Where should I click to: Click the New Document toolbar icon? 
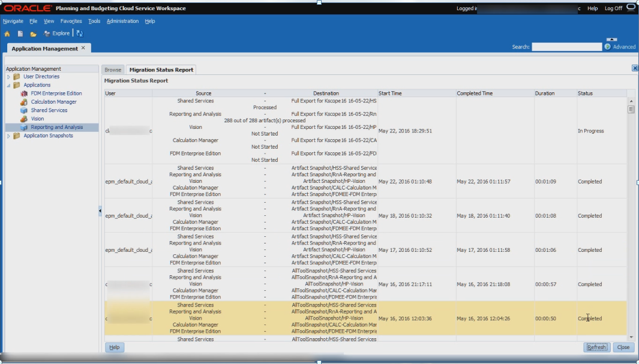pos(20,34)
